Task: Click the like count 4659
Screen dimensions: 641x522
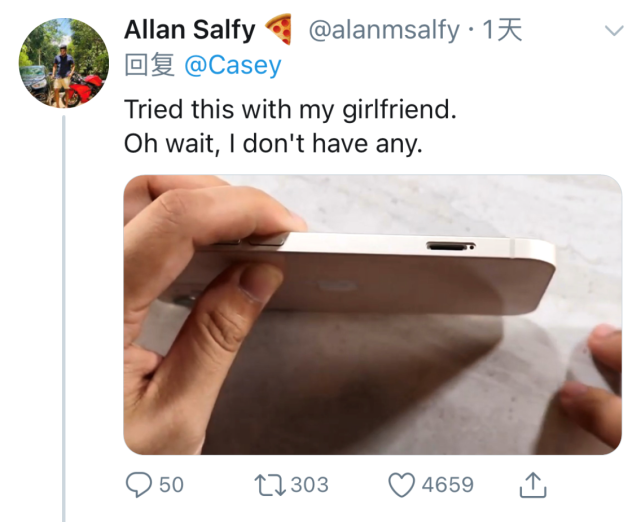Action: (x=448, y=485)
